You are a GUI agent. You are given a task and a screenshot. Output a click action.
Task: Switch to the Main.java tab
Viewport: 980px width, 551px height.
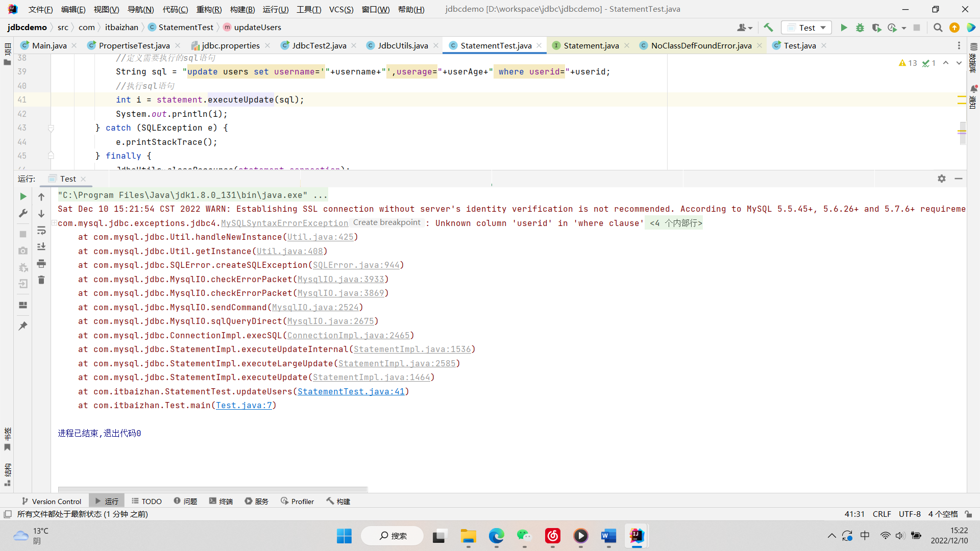(49, 45)
